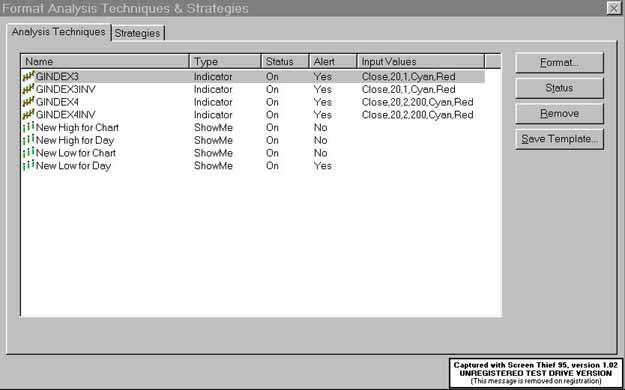Click the Alert column header
The image size is (625, 390).
click(x=333, y=61)
